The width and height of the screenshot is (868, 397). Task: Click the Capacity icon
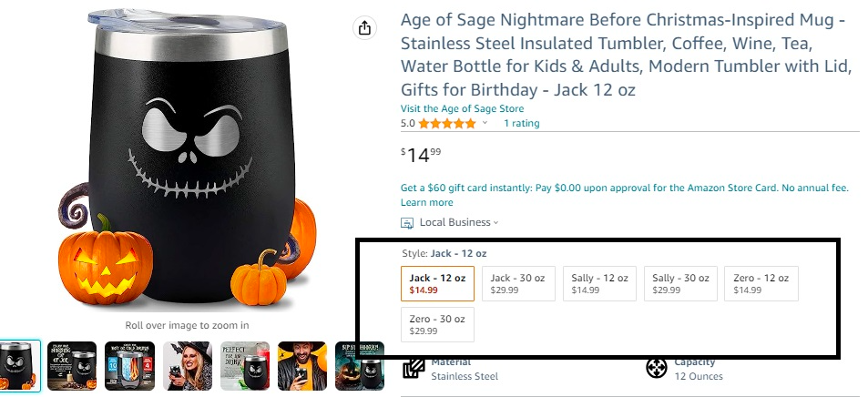tap(656, 368)
